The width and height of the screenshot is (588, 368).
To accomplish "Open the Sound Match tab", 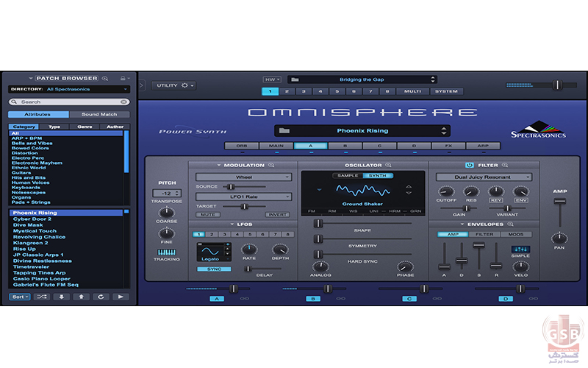I will coord(99,115).
